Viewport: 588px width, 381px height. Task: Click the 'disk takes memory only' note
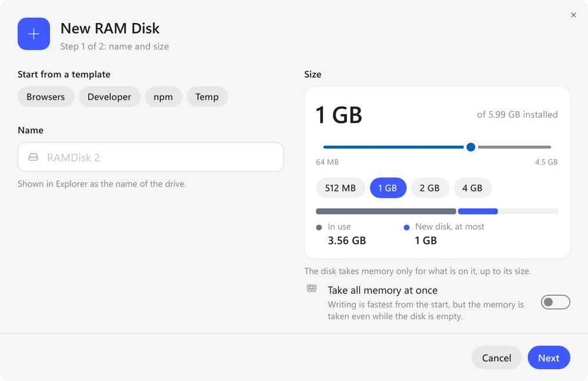[417, 271]
